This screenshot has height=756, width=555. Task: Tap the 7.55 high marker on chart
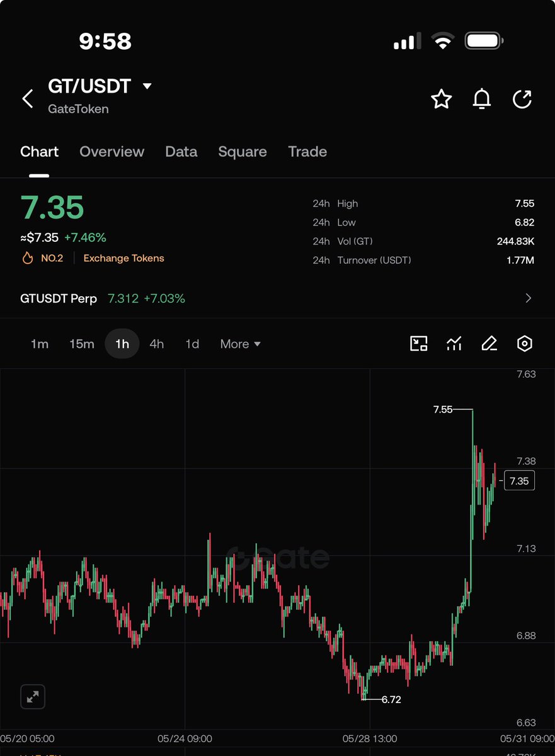(x=443, y=409)
